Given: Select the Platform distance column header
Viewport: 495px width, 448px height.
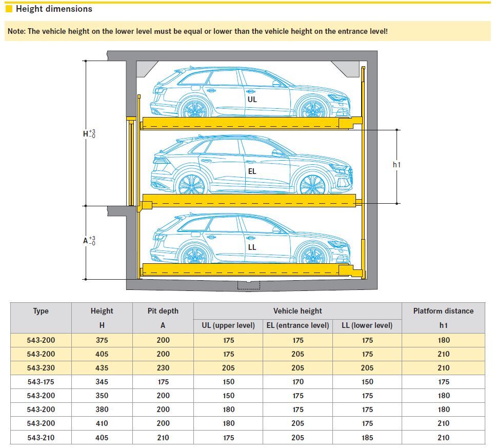Looking at the screenshot, I should (443, 311).
